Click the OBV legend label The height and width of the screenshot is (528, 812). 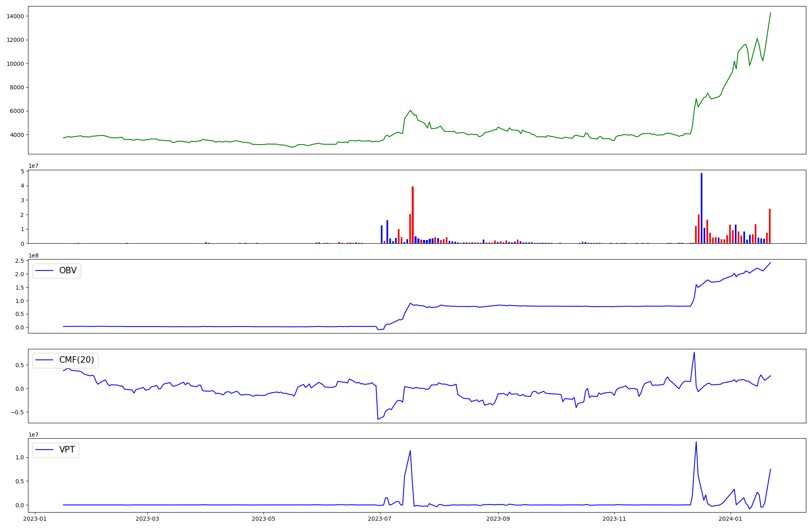(68, 270)
